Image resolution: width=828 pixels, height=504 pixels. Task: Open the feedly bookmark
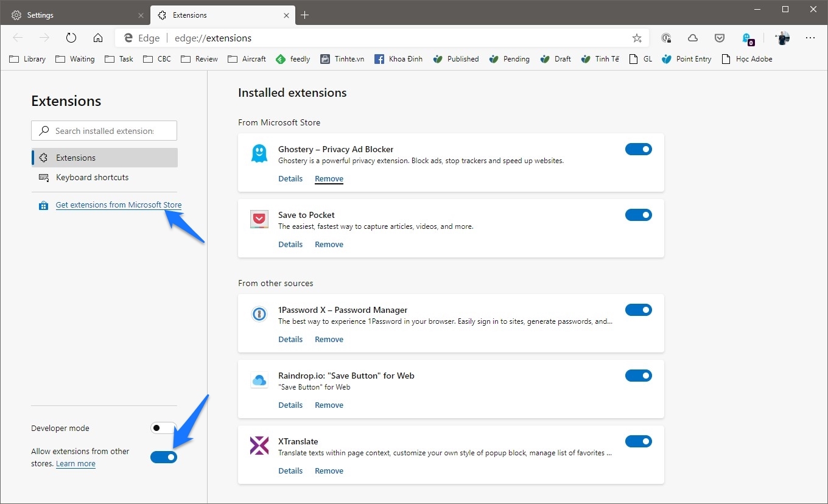293,59
